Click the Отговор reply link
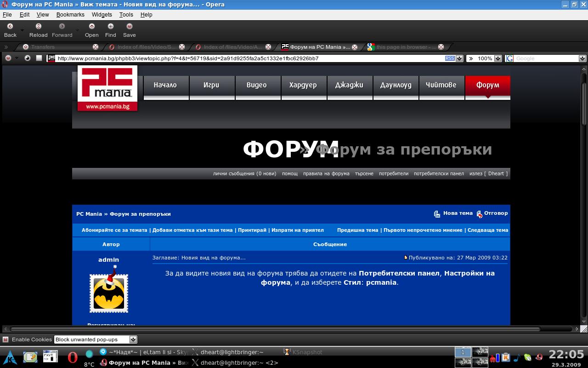Viewport: 588px width, 368px height. click(x=496, y=213)
